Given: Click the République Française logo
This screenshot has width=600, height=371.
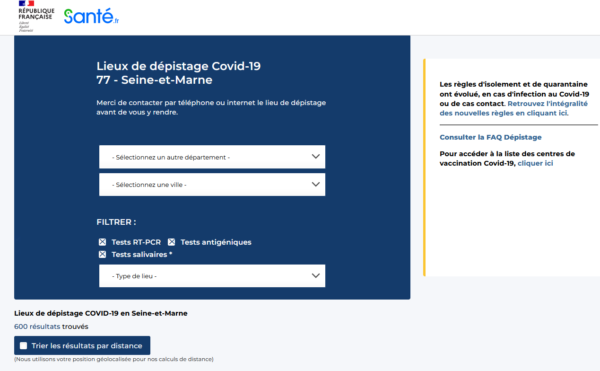Looking at the screenshot, I should (x=36, y=16).
